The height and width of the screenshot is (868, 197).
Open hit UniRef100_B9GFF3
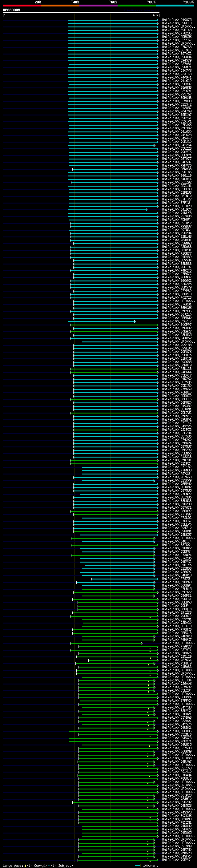pos(177,23)
